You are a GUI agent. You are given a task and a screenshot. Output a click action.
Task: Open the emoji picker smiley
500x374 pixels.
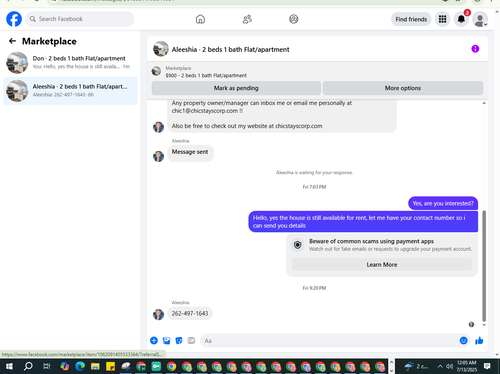(x=463, y=340)
